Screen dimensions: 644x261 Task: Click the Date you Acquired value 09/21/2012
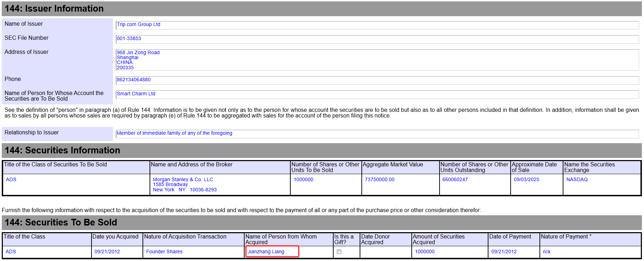107,252
